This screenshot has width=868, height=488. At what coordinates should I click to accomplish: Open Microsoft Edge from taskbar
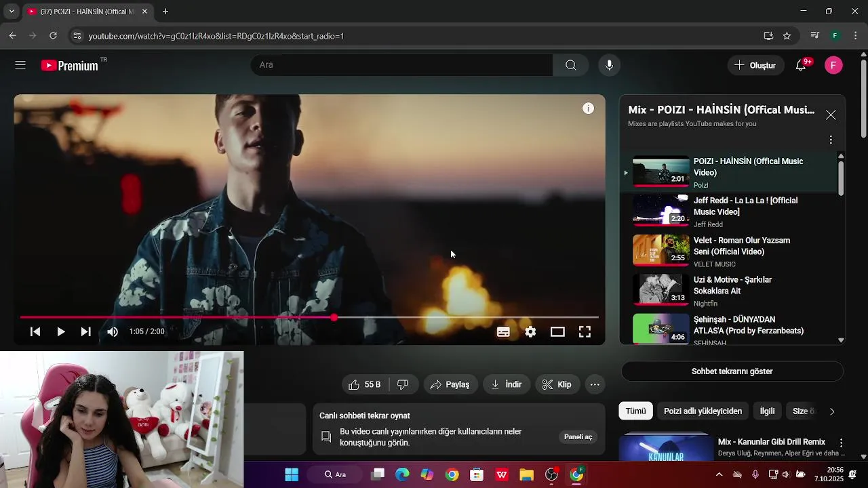point(402,474)
